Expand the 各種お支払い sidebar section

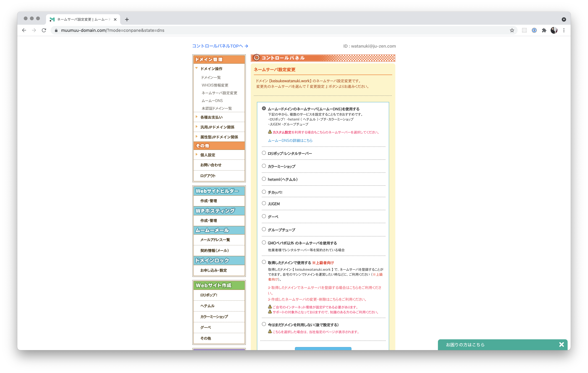point(211,117)
